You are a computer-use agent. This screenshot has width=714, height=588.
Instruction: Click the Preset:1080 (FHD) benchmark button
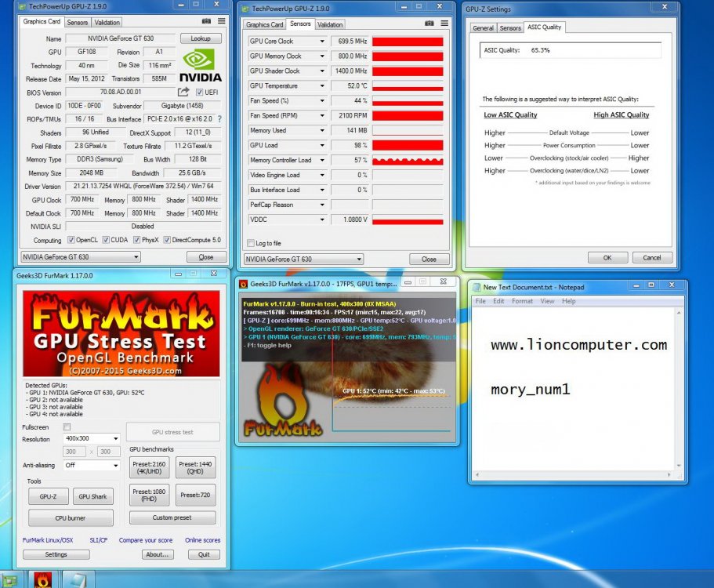[150, 495]
